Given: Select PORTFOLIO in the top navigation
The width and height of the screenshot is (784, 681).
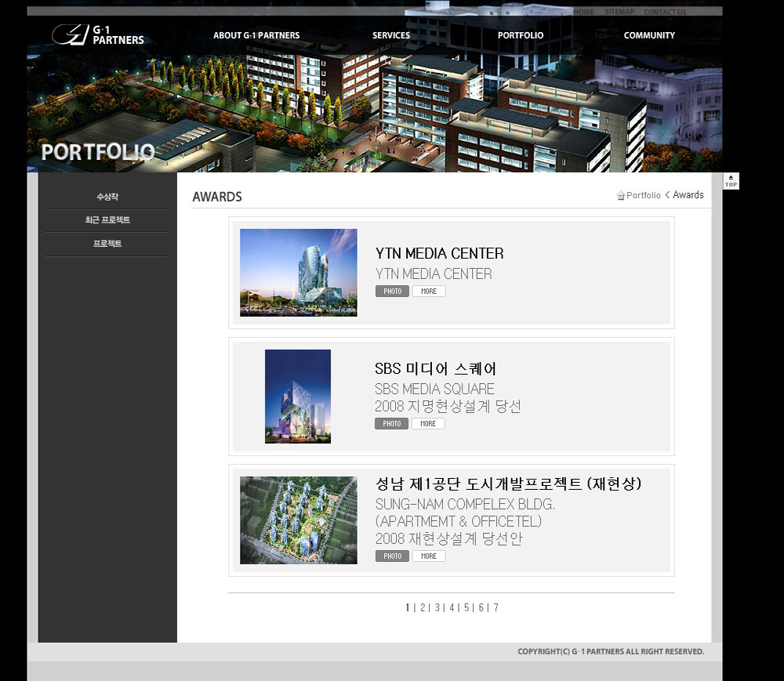Looking at the screenshot, I should [x=521, y=35].
